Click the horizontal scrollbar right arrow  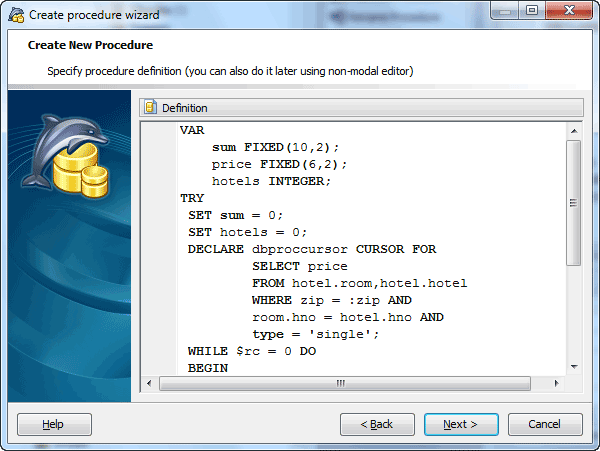coord(558,383)
